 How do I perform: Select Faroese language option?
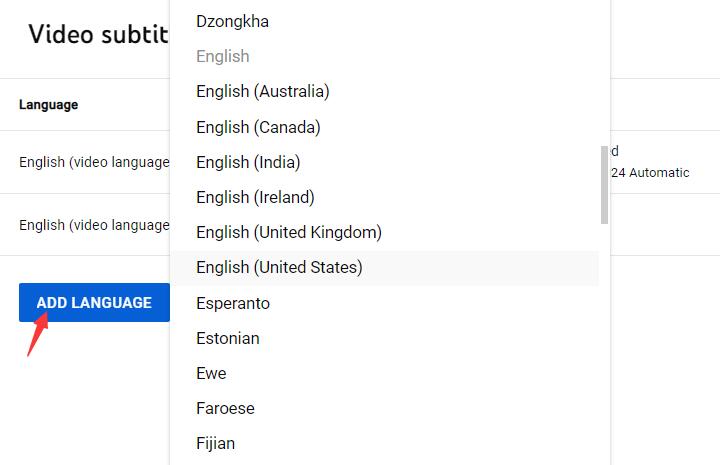click(x=225, y=408)
